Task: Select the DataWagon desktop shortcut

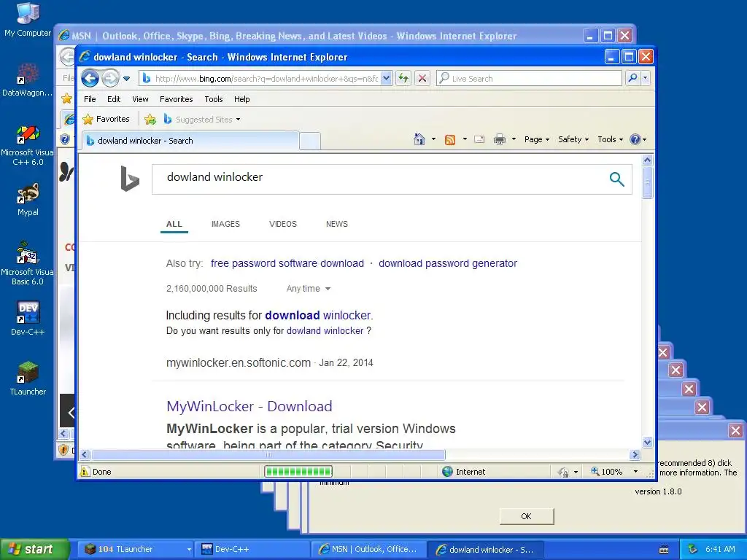Action: click(x=27, y=79)
